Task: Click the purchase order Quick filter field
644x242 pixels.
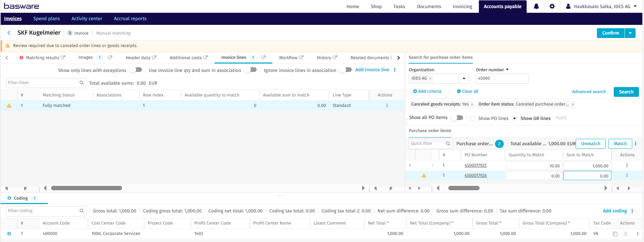Action: [x=430, y=144]
